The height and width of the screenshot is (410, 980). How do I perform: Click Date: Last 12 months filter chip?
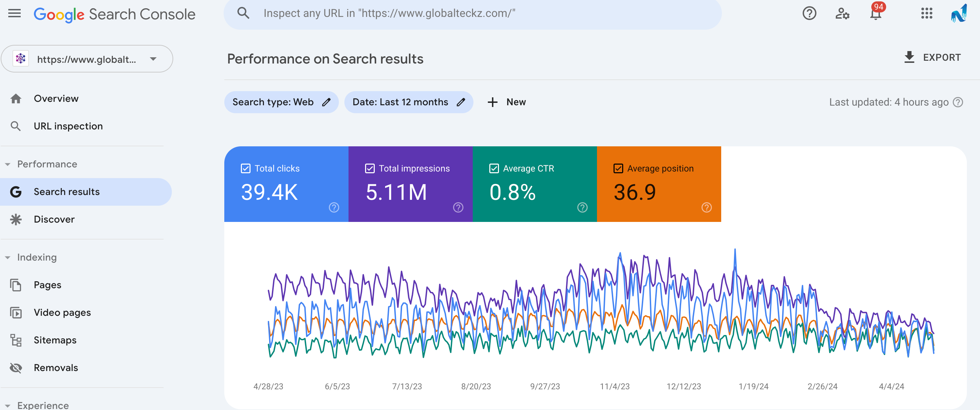409,102
